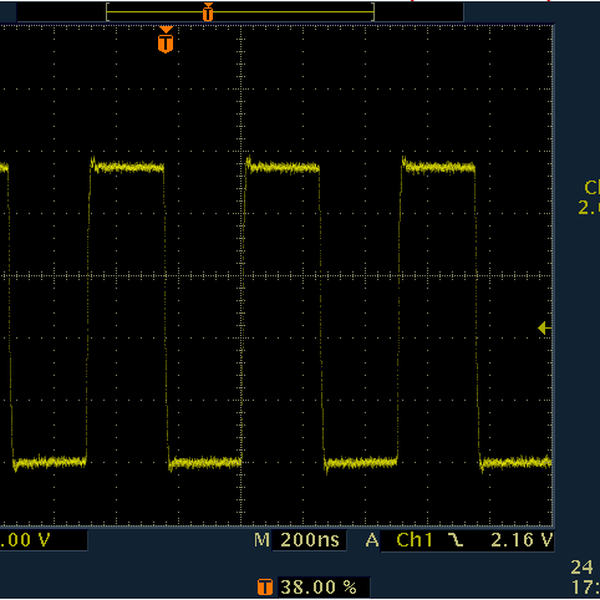
Task: Click the orange T icon beside 38.00 %
Action: [265, 587]
